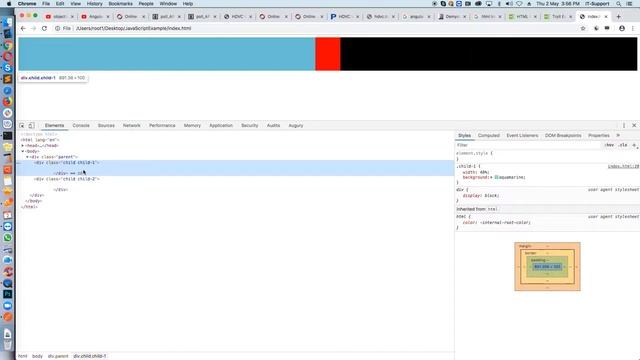The height and width of the screenshot is (360, 640).
Task: Open the index.html source link
Action: 623,167
